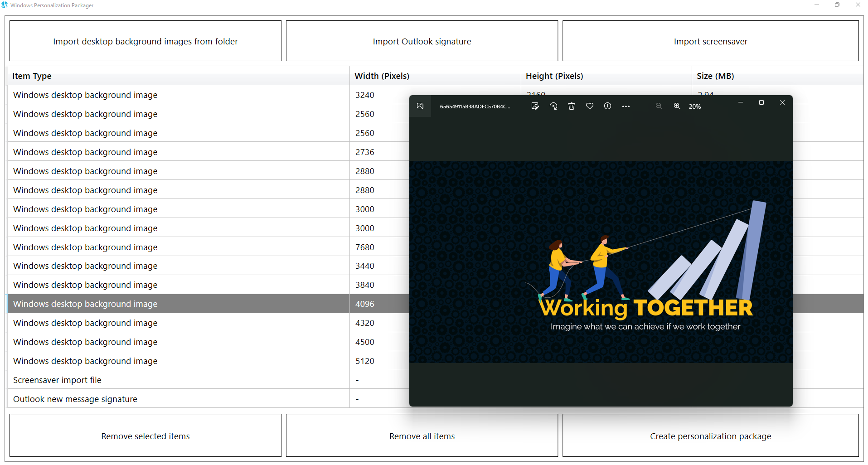Minimize the Photos viewer window
The image size is (868, 465).
point(741,102)
